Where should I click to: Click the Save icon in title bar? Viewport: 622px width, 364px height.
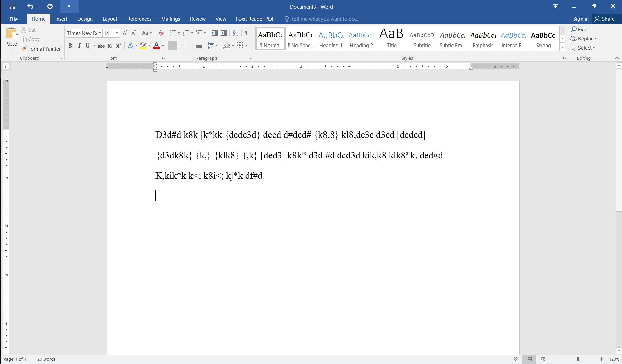pos(12,6)
